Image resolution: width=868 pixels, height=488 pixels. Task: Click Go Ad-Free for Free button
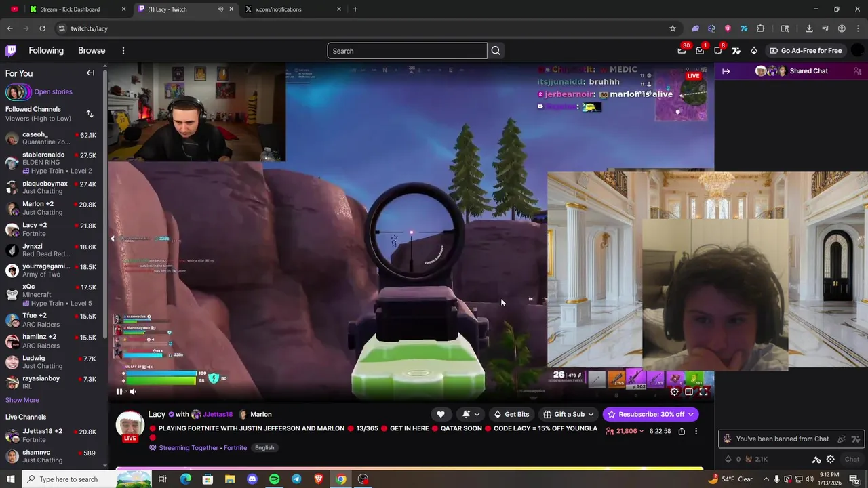pos(806,51)
